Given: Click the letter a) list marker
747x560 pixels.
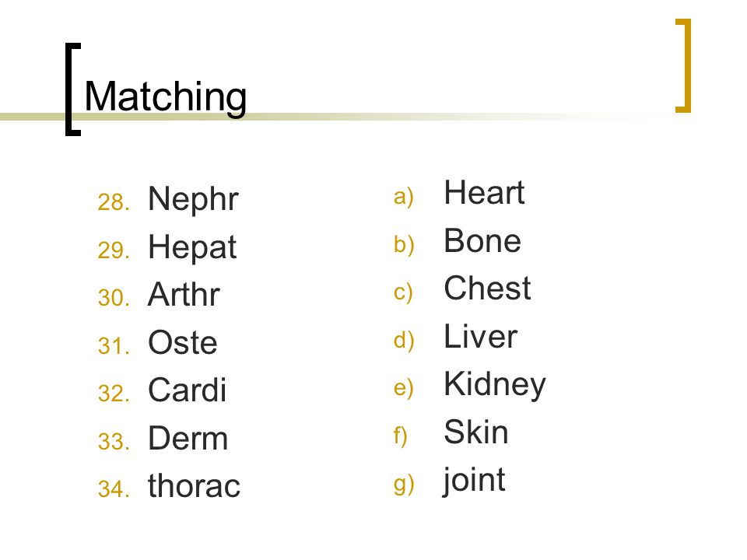Looking at the screenshot, I should tap(404, 197).
